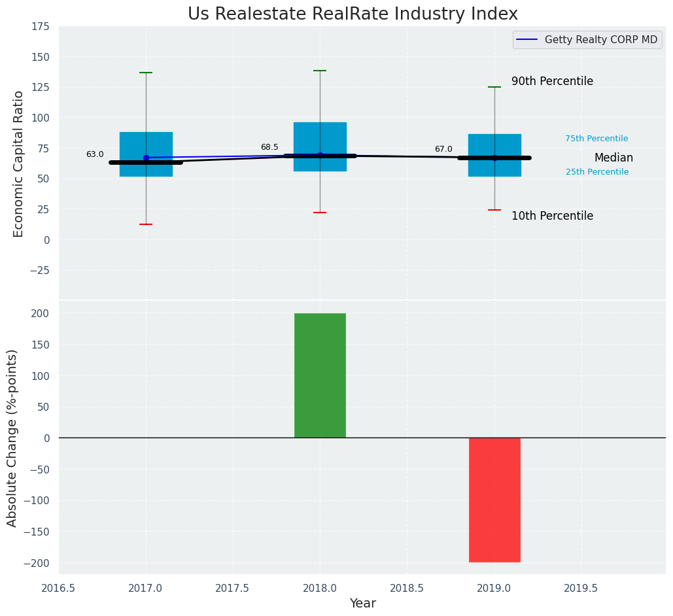Click the Economic Capital Ratio axis label

click(19, 163)
